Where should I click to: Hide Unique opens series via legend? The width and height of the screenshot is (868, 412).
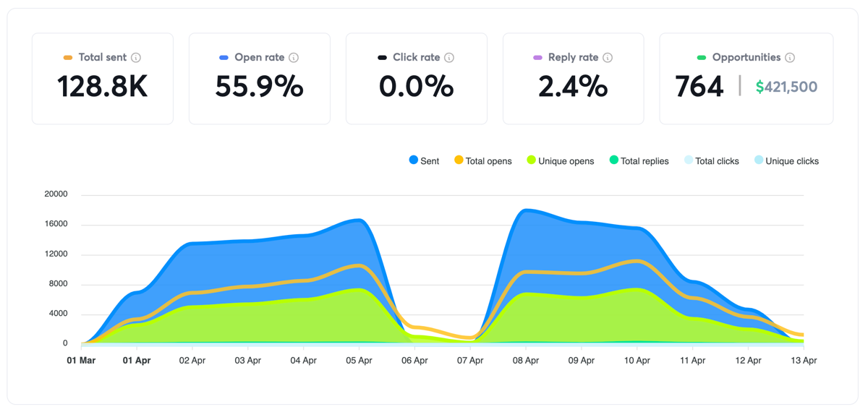coord(560,160)
